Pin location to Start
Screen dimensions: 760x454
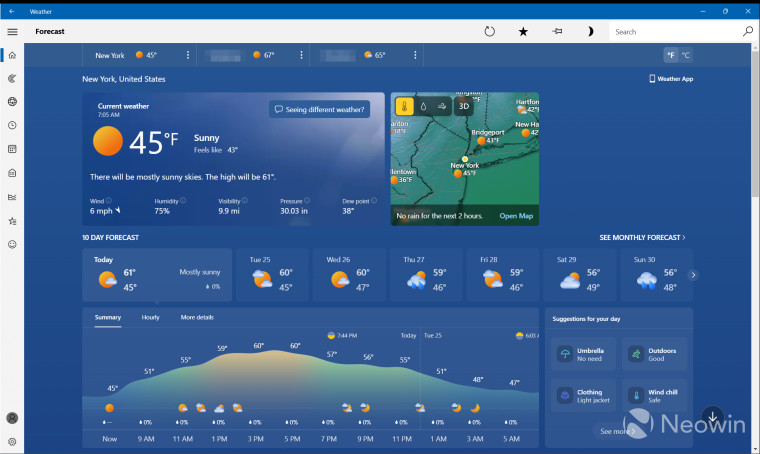(557, 31)
